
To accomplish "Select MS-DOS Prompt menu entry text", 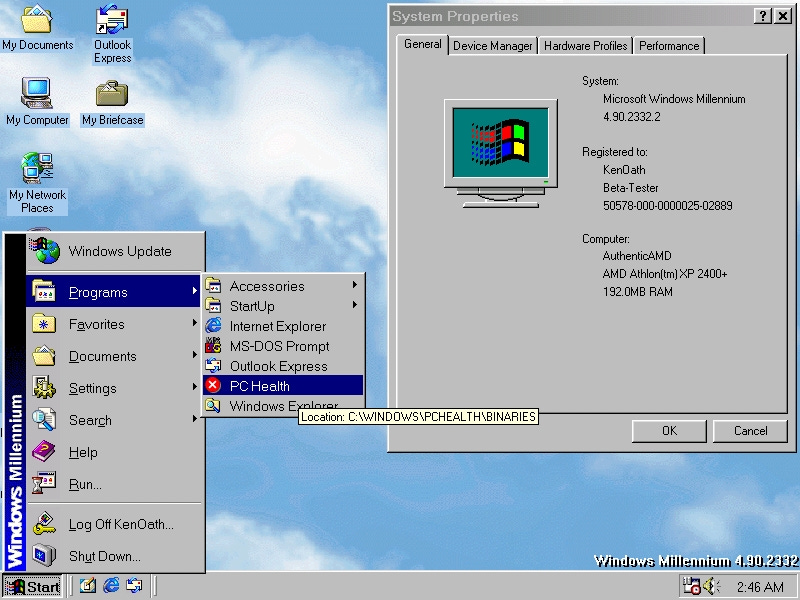I will [280, 346].
